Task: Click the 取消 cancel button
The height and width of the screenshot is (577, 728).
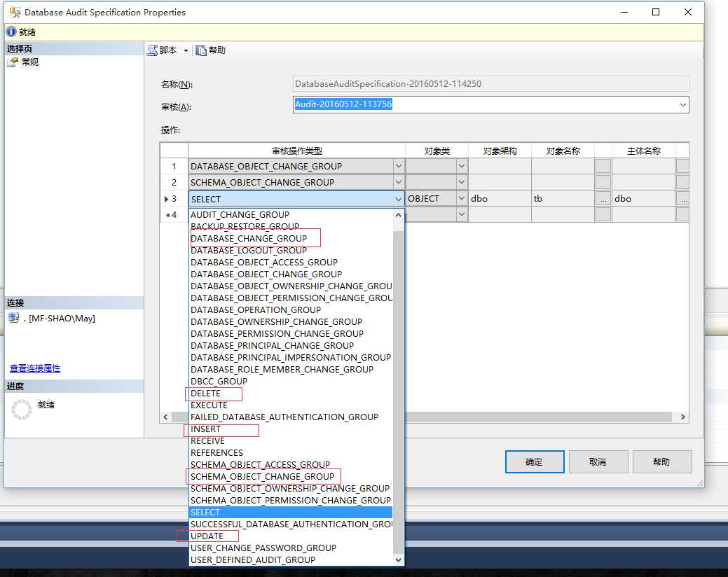Action: tap(598, 462)
